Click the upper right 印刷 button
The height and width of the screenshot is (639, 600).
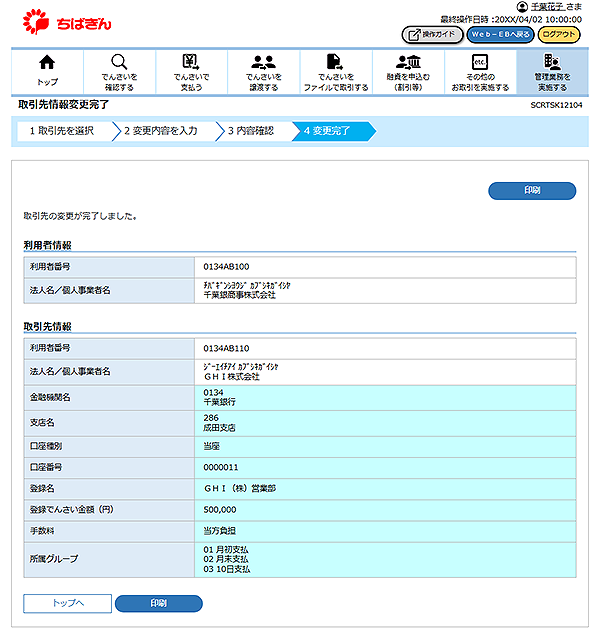click(532, 191)
